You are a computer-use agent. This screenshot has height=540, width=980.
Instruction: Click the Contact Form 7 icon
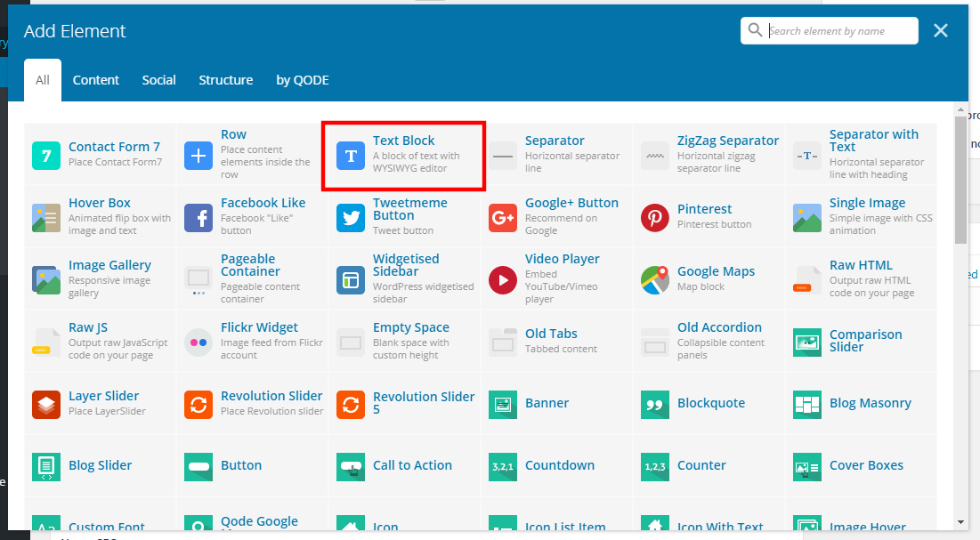pos(46,156)
